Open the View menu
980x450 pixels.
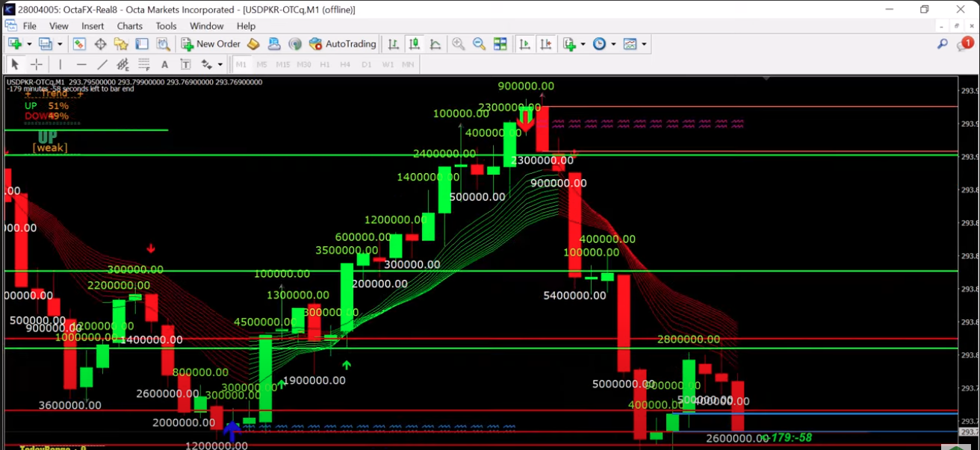(59, 26)
